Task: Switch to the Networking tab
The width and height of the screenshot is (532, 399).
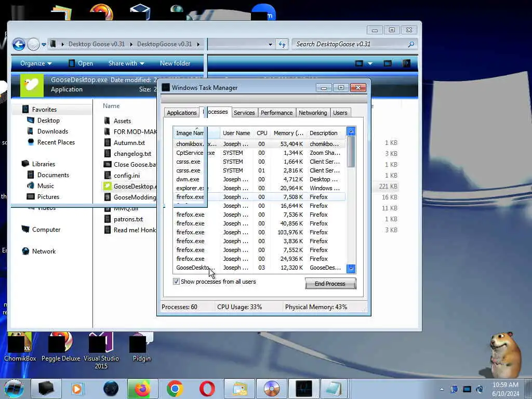Action: pyautogui.click(x=313, y=113)
